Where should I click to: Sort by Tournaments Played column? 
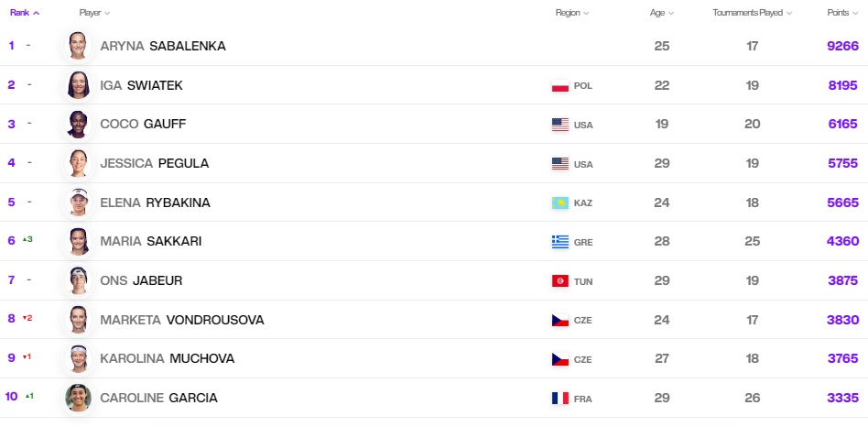(753, 13)
